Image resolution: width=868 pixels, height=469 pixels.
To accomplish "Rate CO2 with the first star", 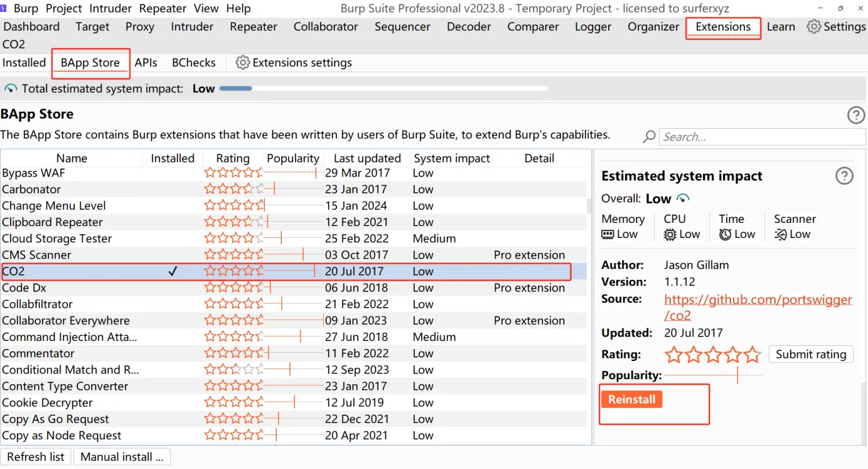I will pyautogui.click(x=673, y=355).
